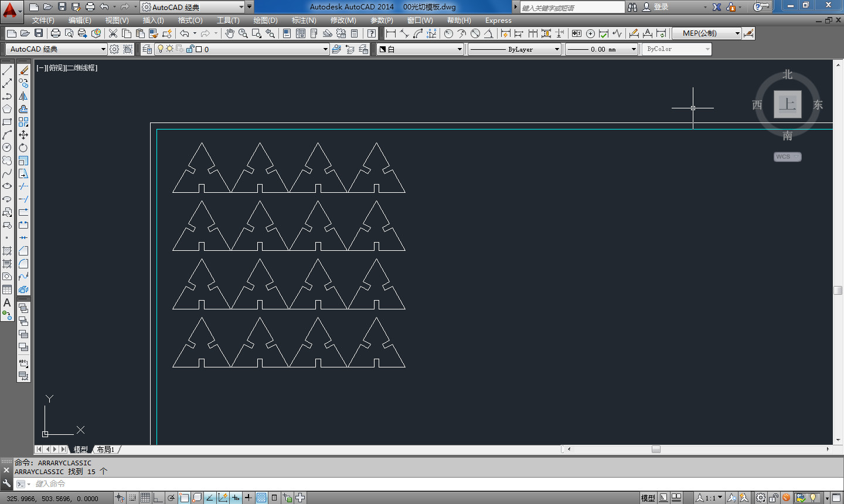Activate the Pan hand tool
The image size is (844, 504).
(230, 33)
